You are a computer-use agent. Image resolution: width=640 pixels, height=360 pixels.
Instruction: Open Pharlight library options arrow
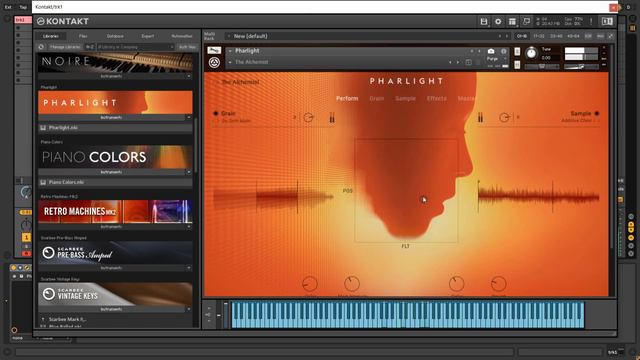point(189,118)
